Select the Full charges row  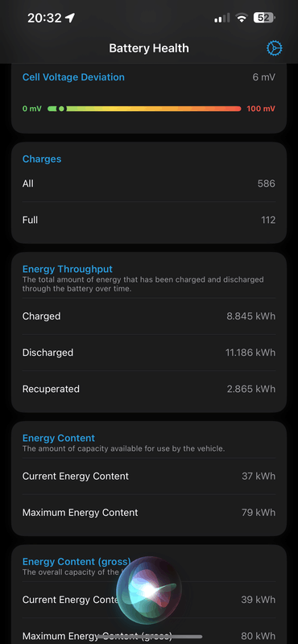149,220
